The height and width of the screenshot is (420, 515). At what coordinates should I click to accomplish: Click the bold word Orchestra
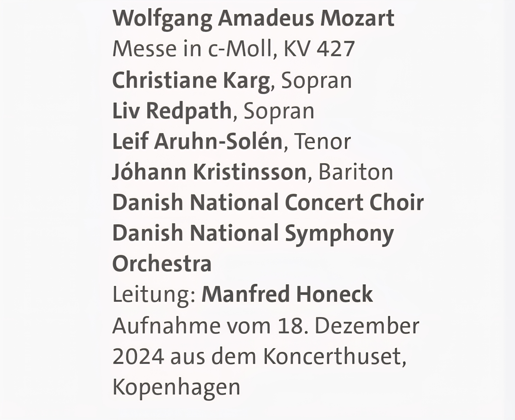pos(162,264)
